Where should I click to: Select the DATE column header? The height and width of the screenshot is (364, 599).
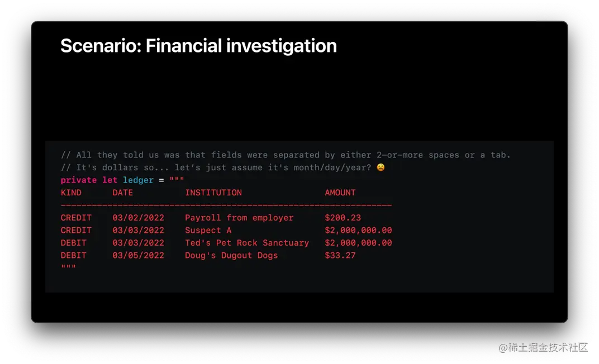(122, 193)
